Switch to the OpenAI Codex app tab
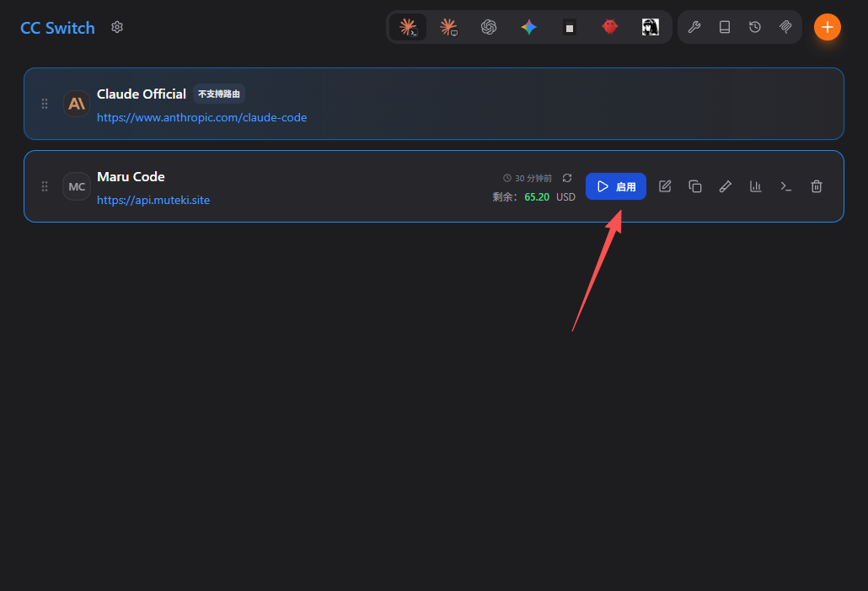Screen dimensions: 868x591 click(x=489, y=27)
